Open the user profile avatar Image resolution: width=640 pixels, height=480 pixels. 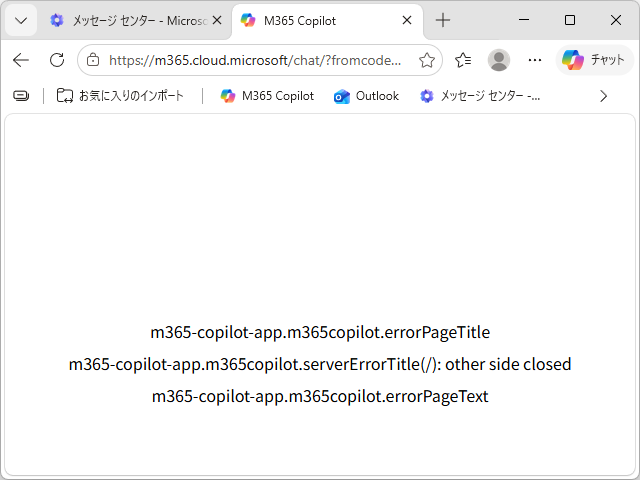[499, 60]
